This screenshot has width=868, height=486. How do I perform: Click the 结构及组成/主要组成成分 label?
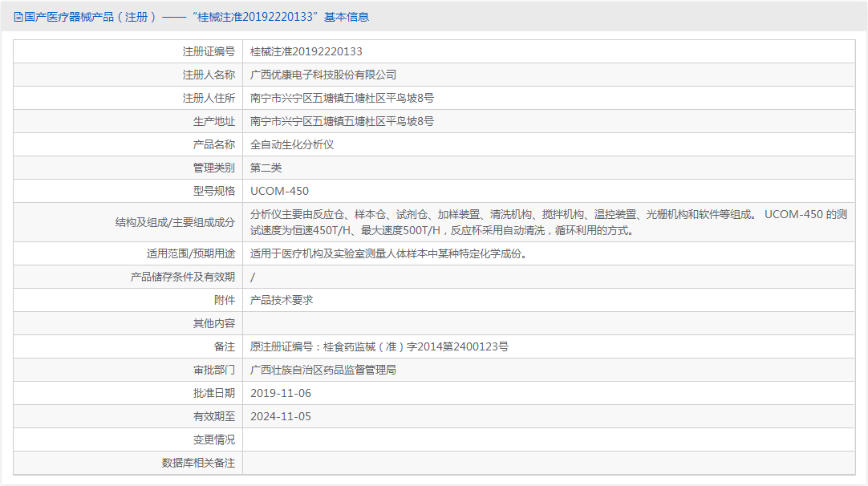[x=175, y=222]
